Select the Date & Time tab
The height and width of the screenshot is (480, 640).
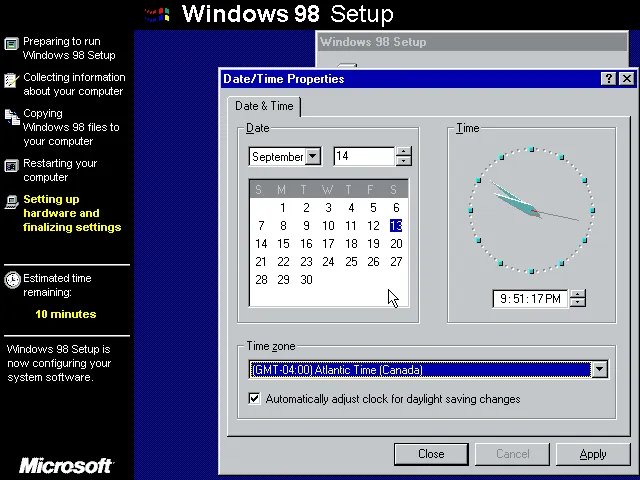click(x=264, y=106)
